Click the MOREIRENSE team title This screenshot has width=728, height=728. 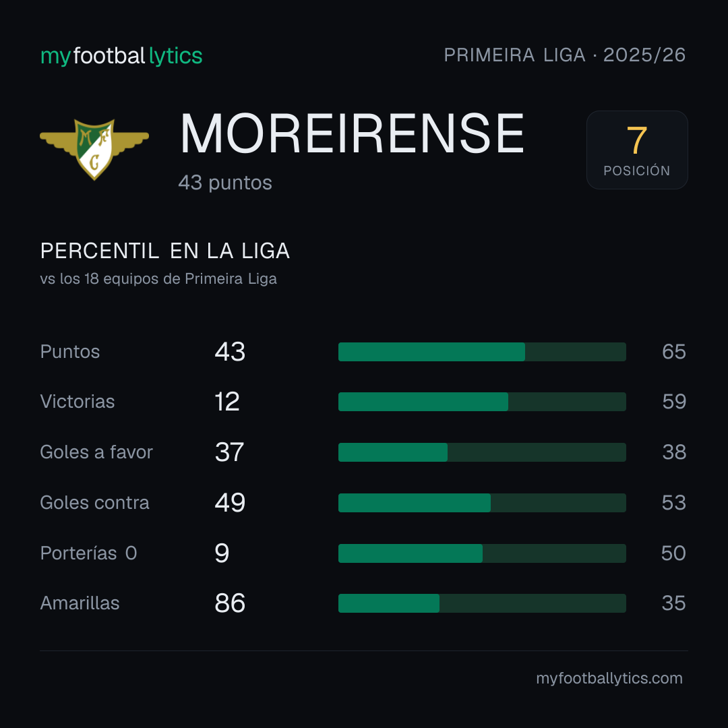352,133
